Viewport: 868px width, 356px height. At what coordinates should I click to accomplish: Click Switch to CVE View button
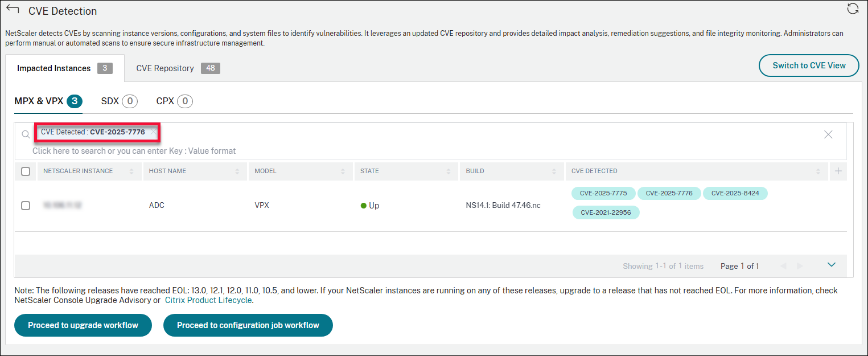pyautogui.click(x=809, y=66)
